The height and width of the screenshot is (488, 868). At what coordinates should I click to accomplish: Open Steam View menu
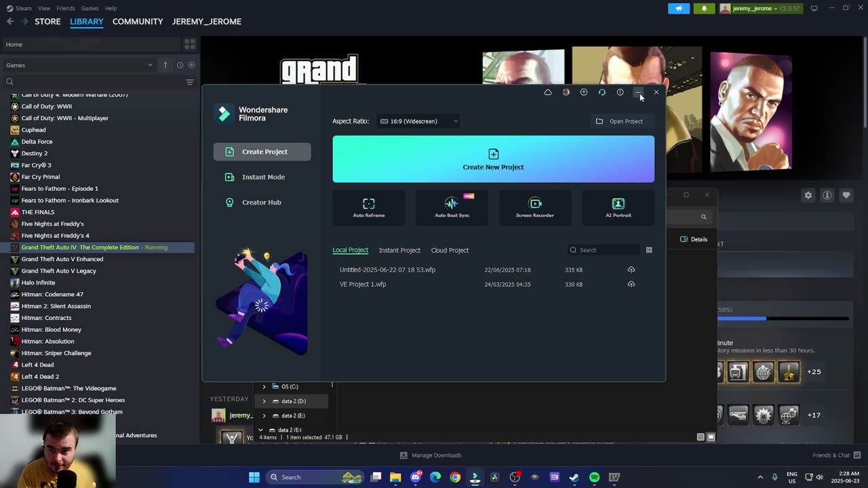coord(44,8)
